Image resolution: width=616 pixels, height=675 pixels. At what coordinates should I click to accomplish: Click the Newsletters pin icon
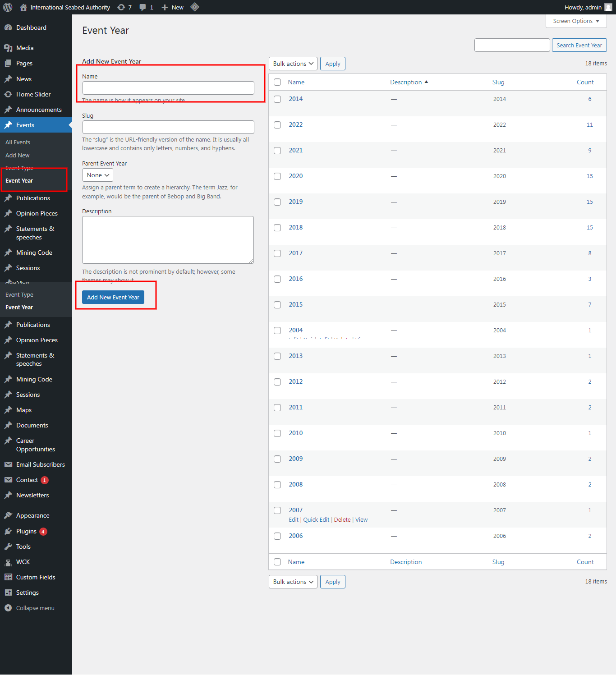click(x=8, y=495)
